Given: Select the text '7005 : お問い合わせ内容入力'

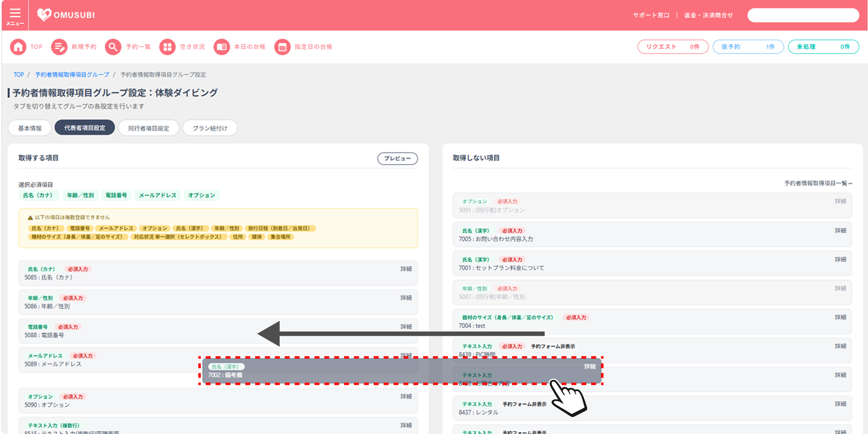Looking at the screenshot, I should [x=496, y=239].
